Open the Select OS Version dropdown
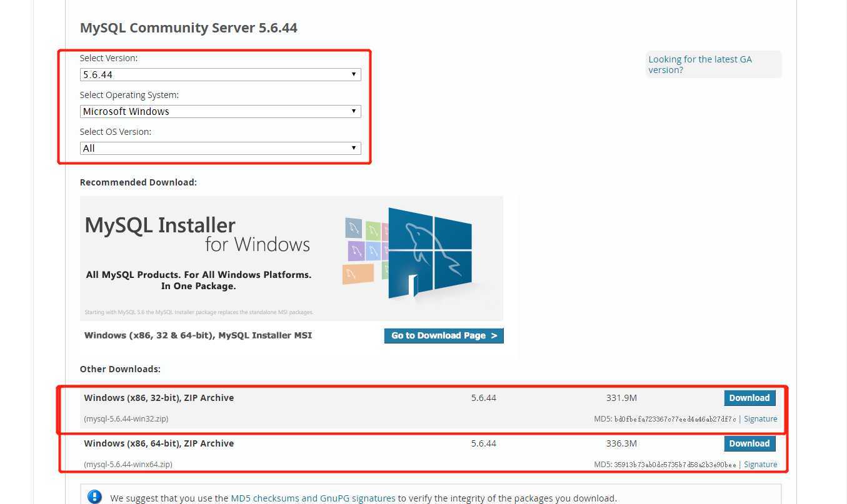Viewport: 847px width, 504px height. click(x=220, y=148)
